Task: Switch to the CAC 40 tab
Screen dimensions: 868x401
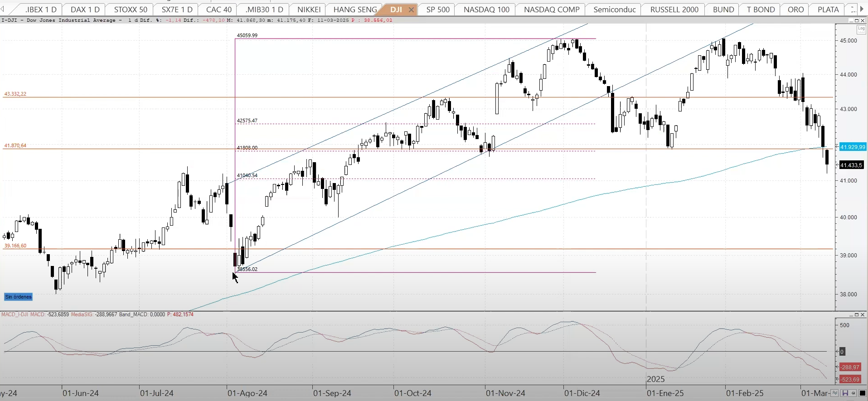Action: [x=218, y=10]
